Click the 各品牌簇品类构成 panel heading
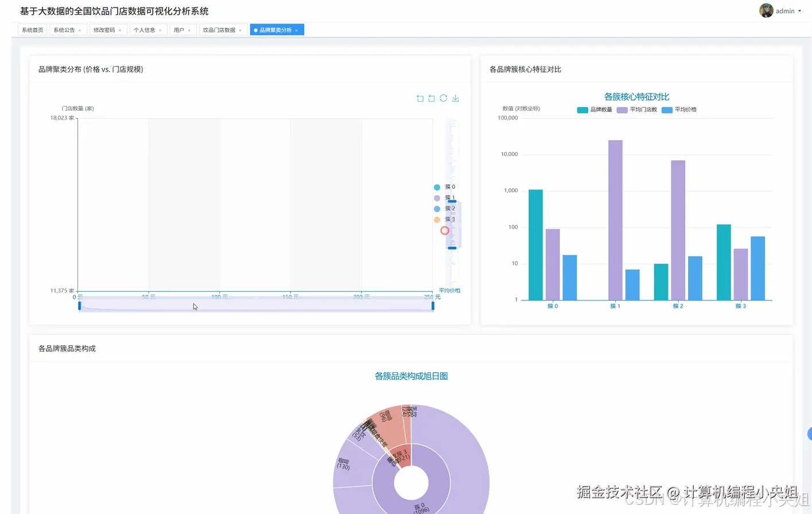812x514 pixels. (67, 349)
